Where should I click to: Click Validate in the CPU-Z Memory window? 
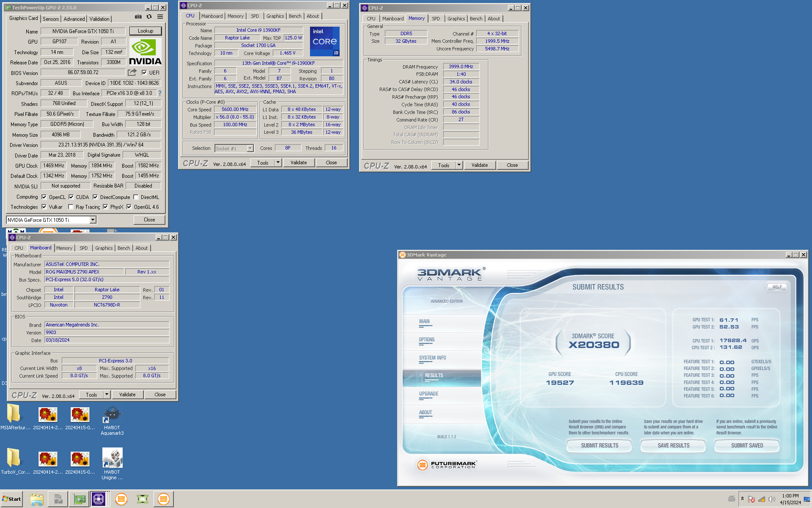pos(480,165)
